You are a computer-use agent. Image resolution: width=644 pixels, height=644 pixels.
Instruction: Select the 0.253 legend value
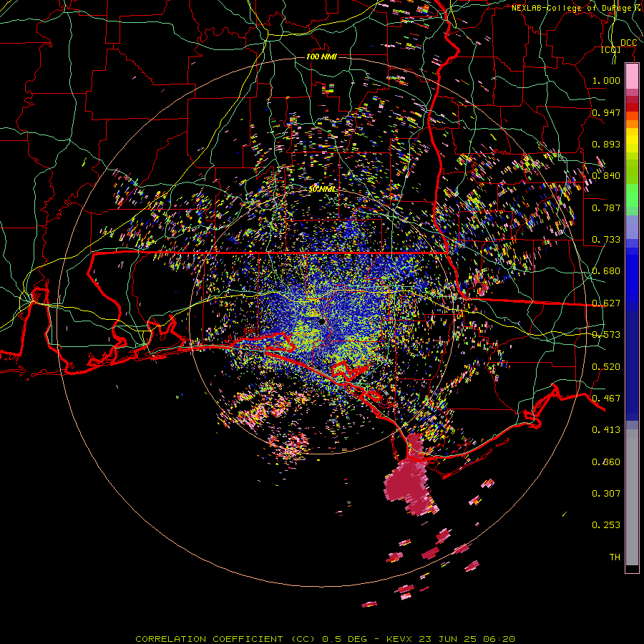point(606,525)
